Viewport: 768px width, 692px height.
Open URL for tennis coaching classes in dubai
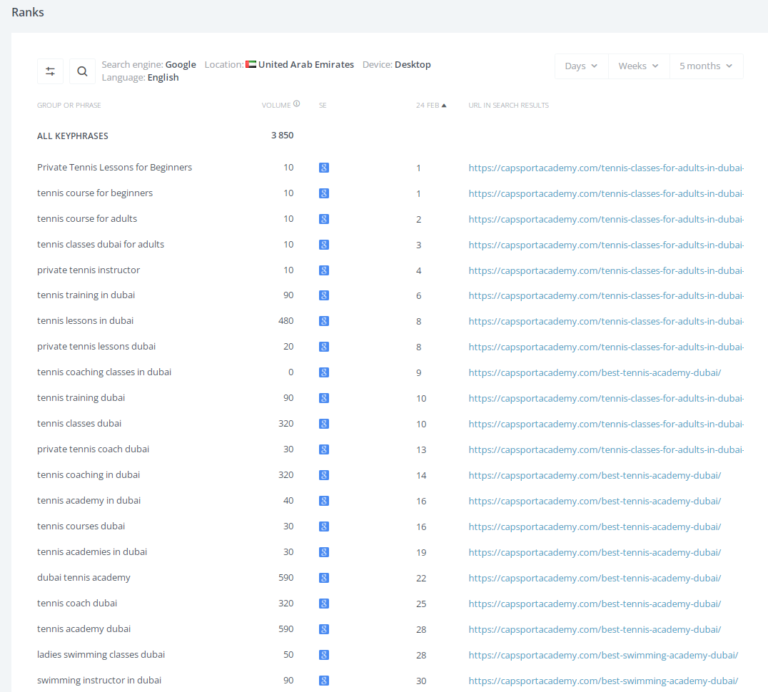click(x=594, y=373)
